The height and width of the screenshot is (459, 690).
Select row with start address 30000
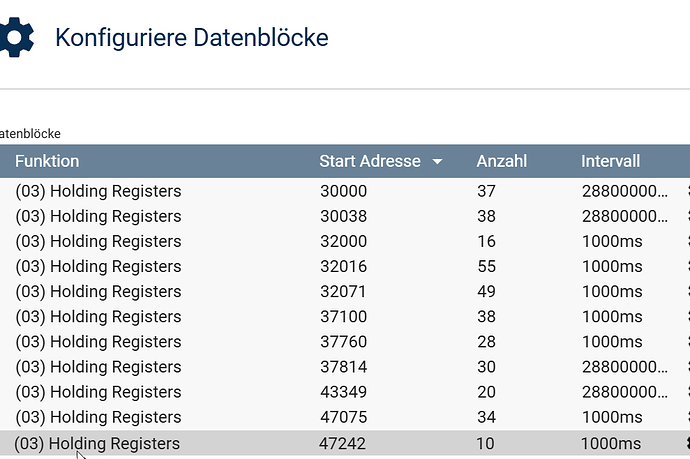coord(343,191)
